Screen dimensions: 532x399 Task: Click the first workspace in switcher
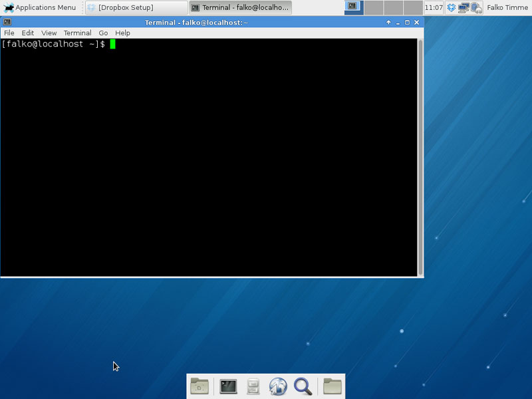point(354,7)
